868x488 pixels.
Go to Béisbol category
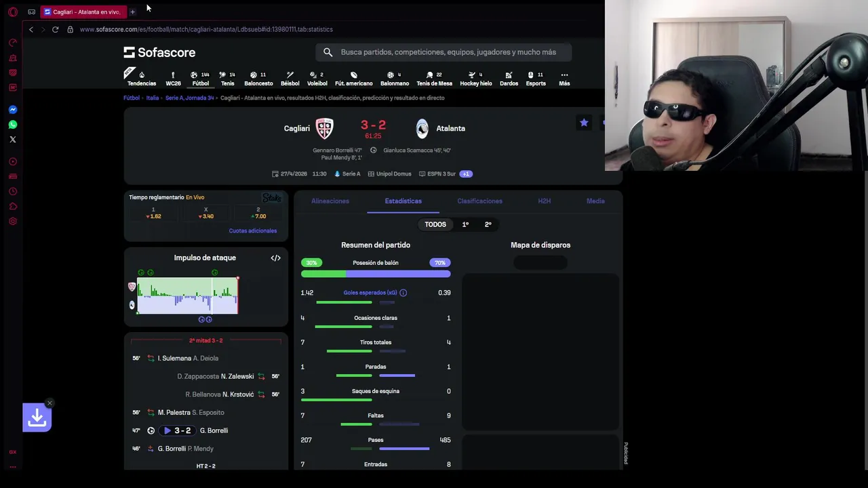[x=290, y=79]
